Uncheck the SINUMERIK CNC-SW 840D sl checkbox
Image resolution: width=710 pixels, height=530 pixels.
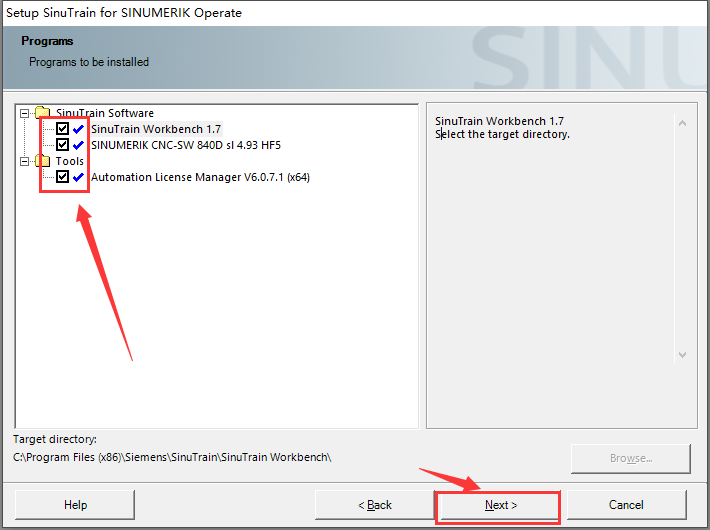click(x=62, y=145)
